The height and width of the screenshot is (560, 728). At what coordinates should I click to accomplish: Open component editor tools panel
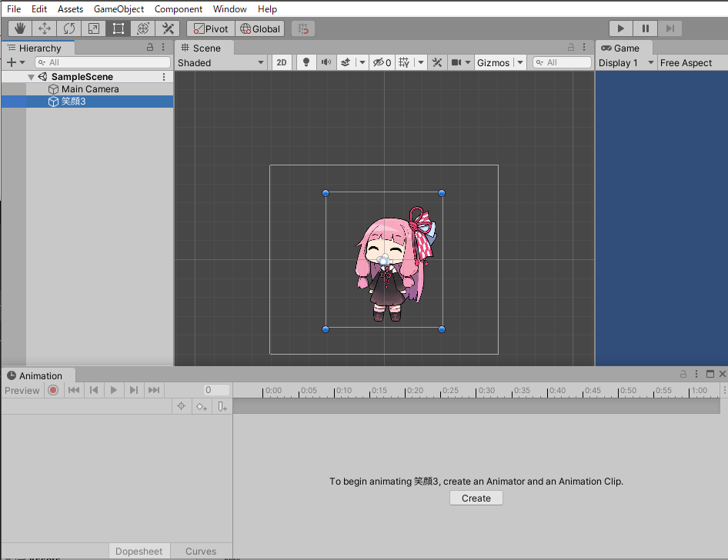pos(437,62)
